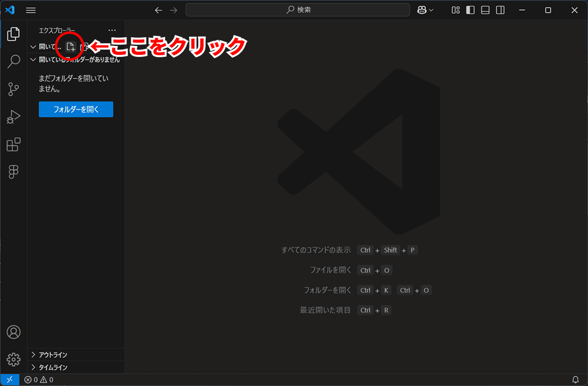Screen dimensions: 588x386
Task: Open the Search view magnifier icon
Action: [x=14, y=62]
